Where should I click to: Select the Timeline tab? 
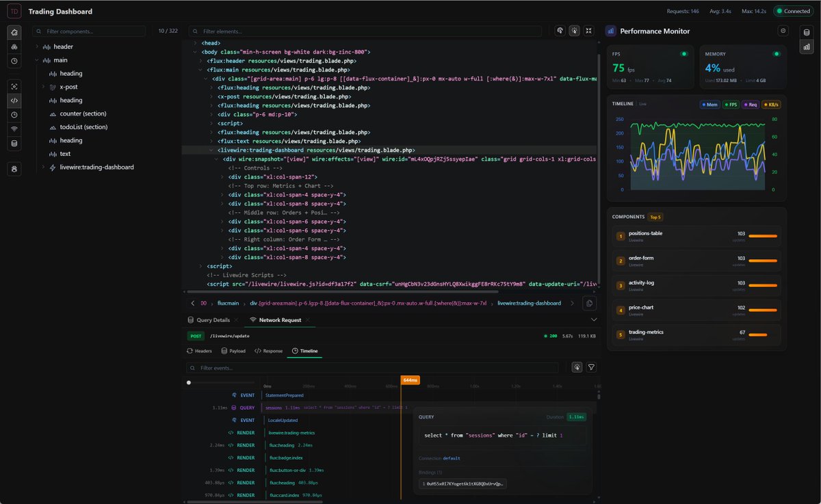point(304,351)
